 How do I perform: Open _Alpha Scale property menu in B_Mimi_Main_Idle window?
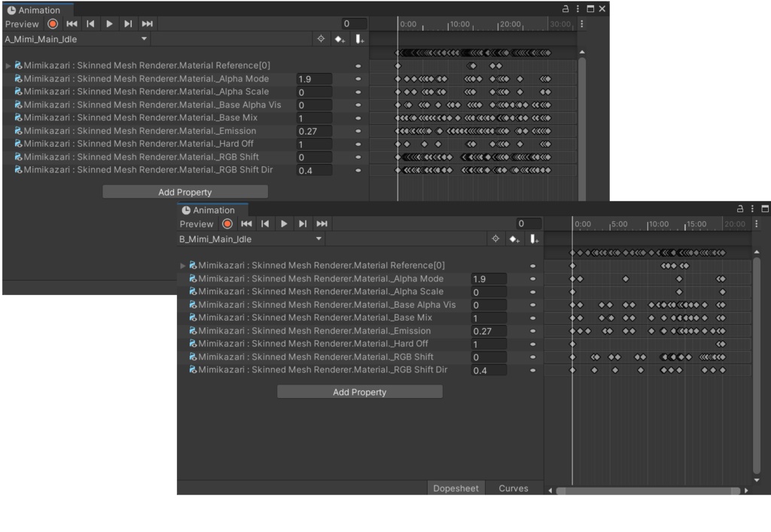pyautogui.click(x=532, y=292)
